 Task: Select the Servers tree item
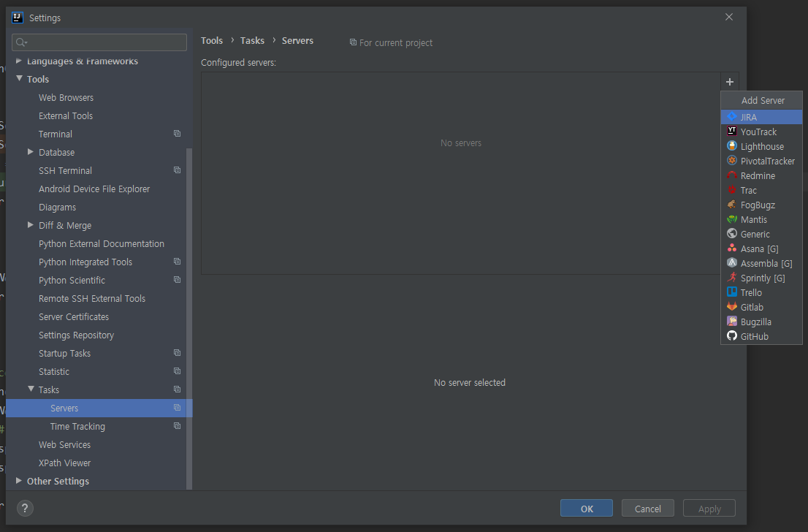click(x=99, y=408)
